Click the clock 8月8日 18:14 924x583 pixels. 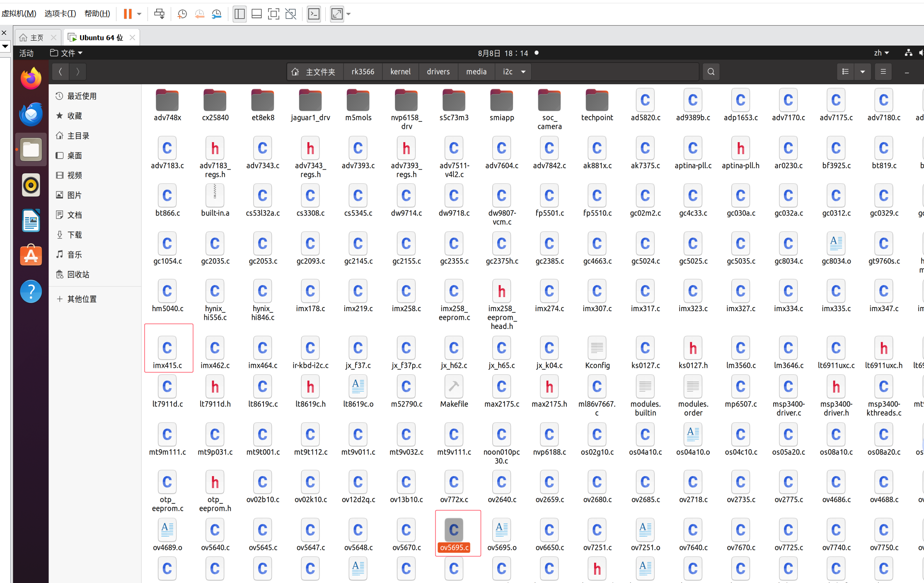pos(503,53)
